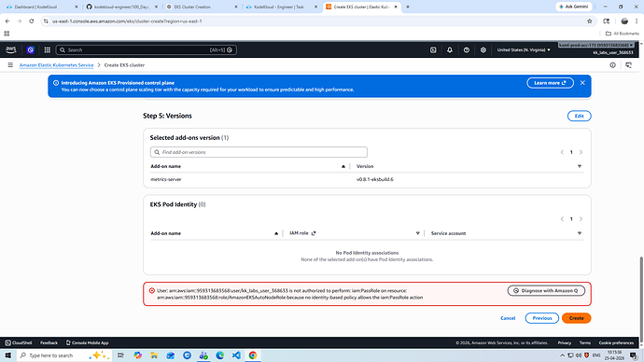Switch to the KodeKloud - Engineer | Task tab
This screenshot has width=644, height=362.
(281, 7)
